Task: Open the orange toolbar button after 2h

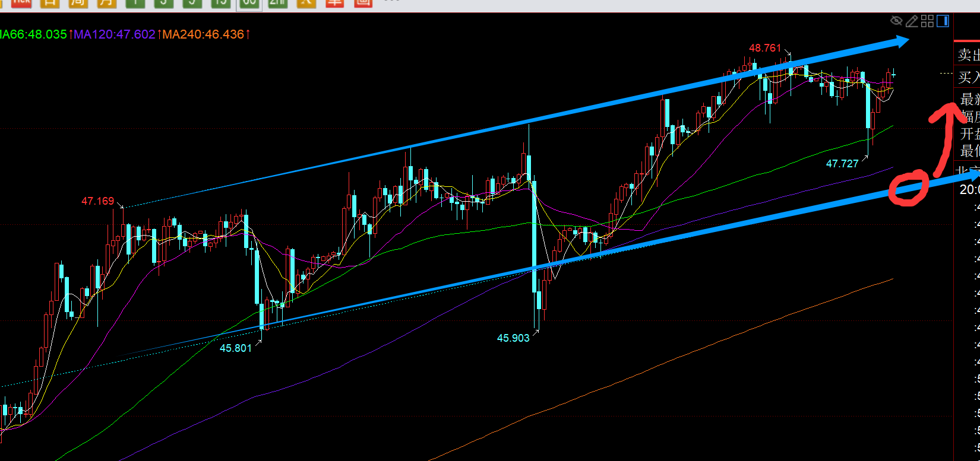Action: click(306, 2)
